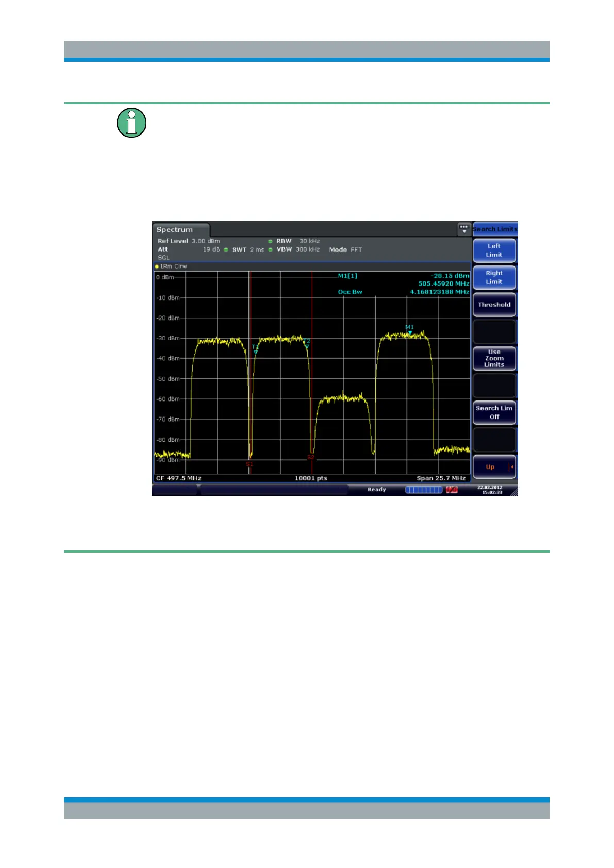Image resolution: width=614 pixels, height=868 pixels.
Task: Click the S2 search limit line label
Action: coord(311,457)
